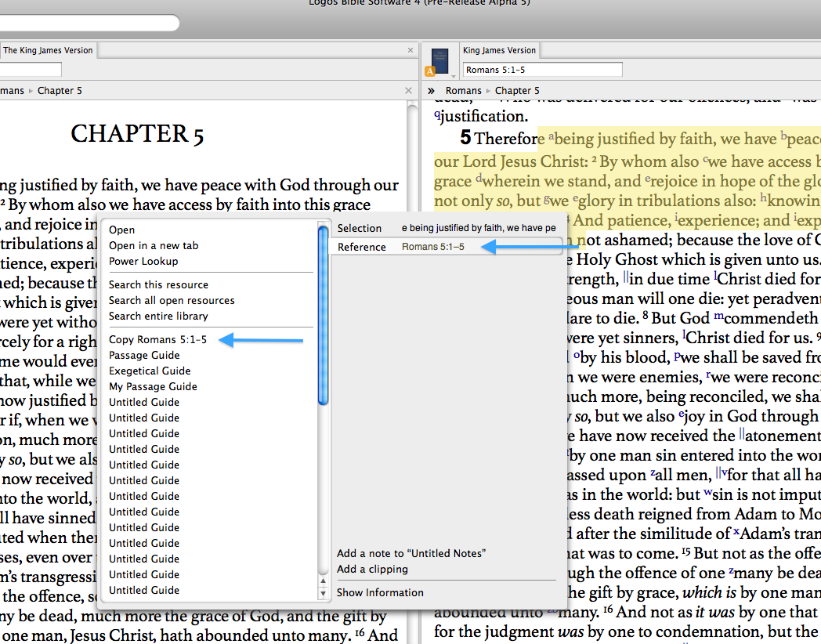Select Search this resource
The height and width of the screenshot is (644, 821).
click(158, 285)
